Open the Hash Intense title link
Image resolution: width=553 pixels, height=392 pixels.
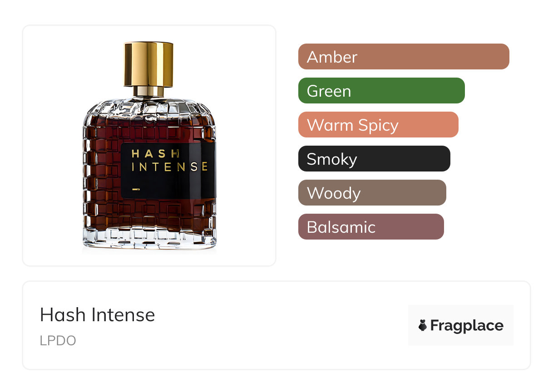98,314
